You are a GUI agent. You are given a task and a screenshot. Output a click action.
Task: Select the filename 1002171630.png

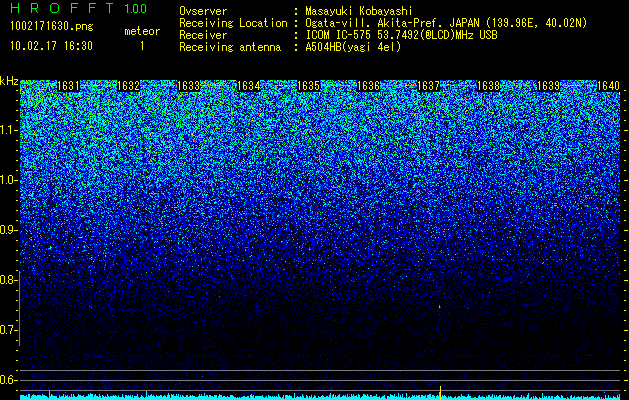[52, 27]
